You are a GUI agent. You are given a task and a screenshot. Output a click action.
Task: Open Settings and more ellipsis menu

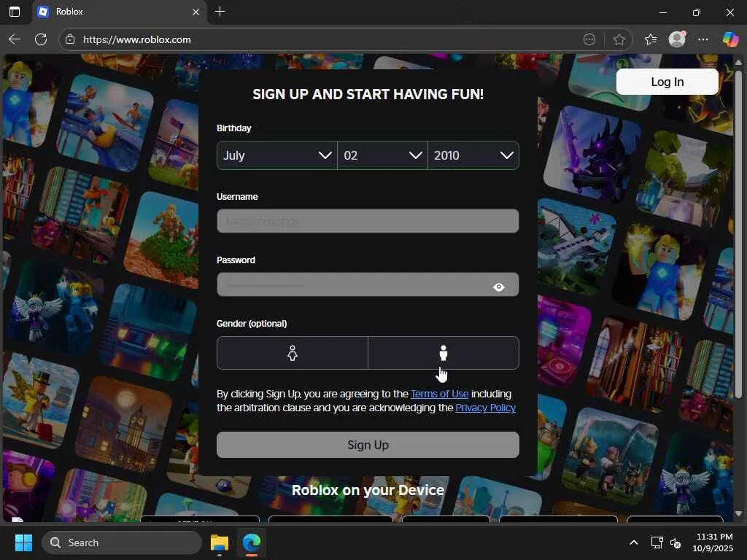pyautogui.click(x=703, y=39)
